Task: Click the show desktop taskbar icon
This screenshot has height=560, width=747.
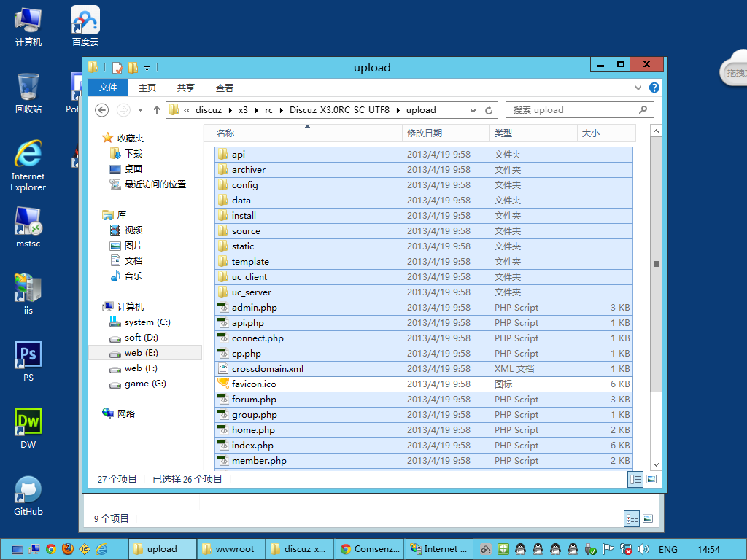Action: tap(18, 549)
